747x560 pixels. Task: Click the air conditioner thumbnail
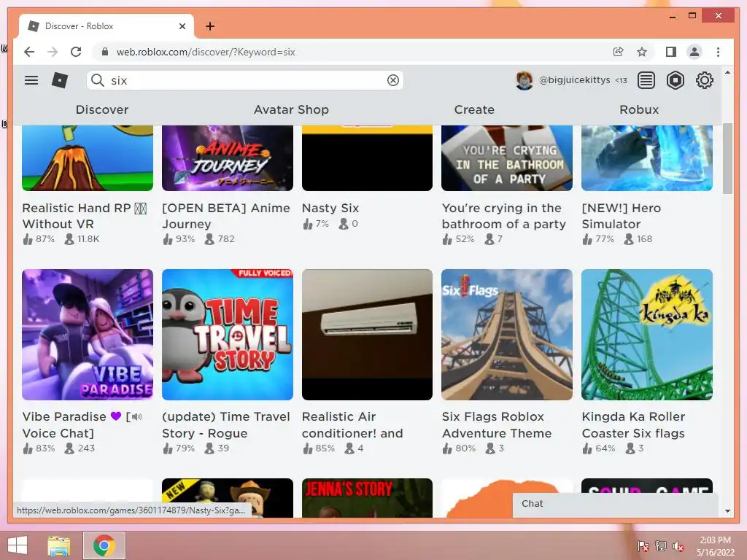click(368, 335)
